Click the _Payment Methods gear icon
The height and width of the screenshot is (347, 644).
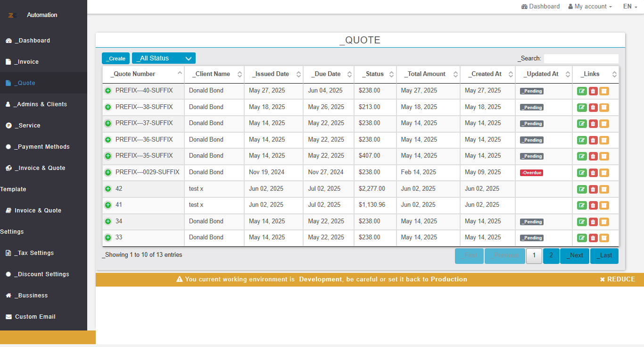point(8,147)
